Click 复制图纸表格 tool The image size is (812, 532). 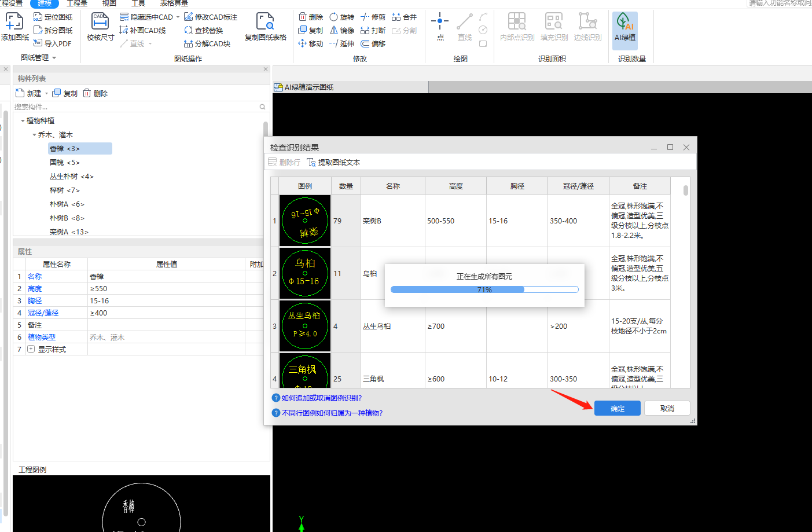pyautogui.click(x=266, y=27)
